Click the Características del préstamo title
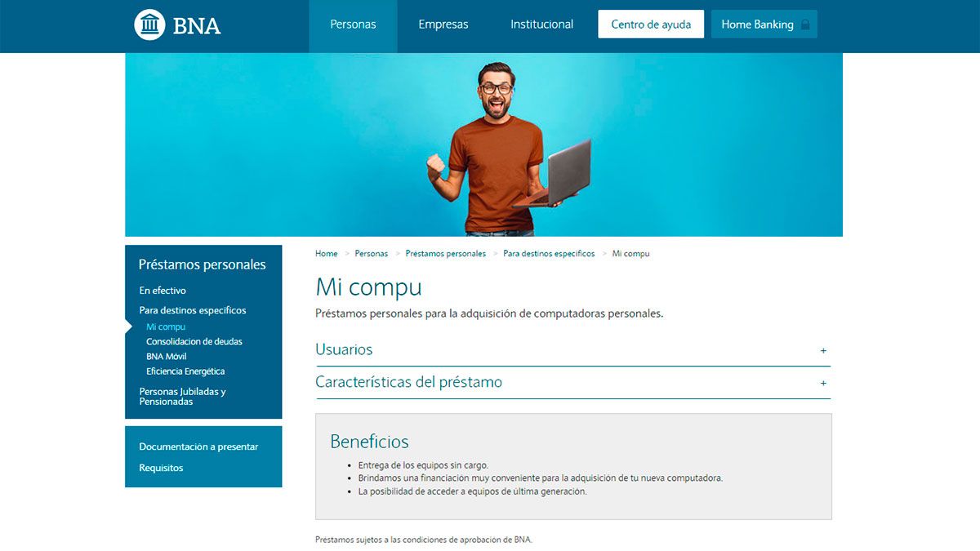Screen dimensions: 980x551 click(x=409, y=382)
